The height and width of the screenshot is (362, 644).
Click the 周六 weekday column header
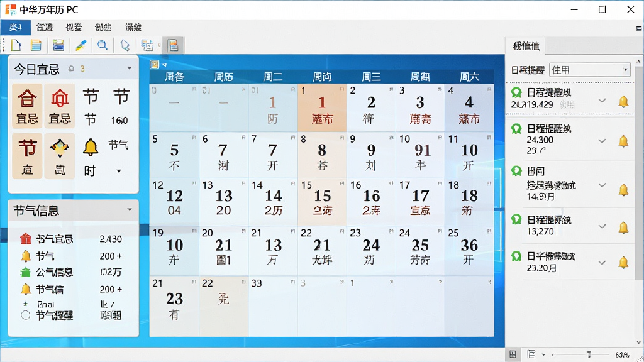pyautogui.click(x=469, y=77)
